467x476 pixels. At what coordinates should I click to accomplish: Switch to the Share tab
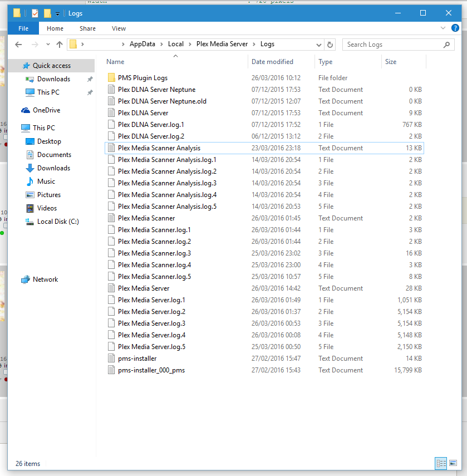(87, 28)
